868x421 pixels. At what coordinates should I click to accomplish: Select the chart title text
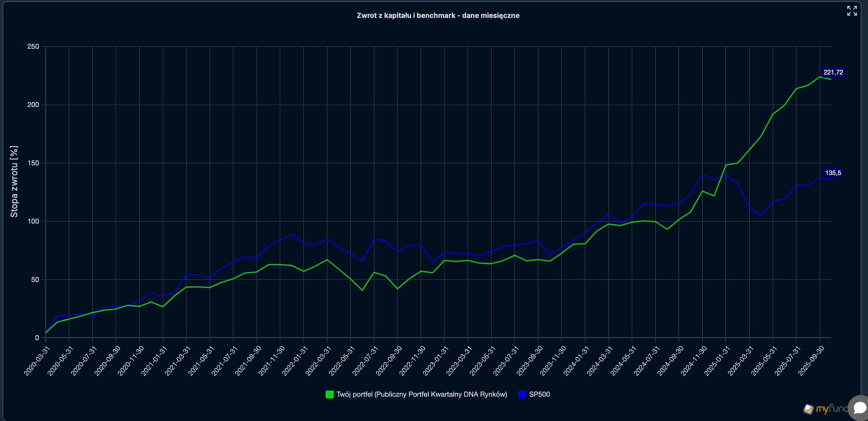tap(438, 16)
